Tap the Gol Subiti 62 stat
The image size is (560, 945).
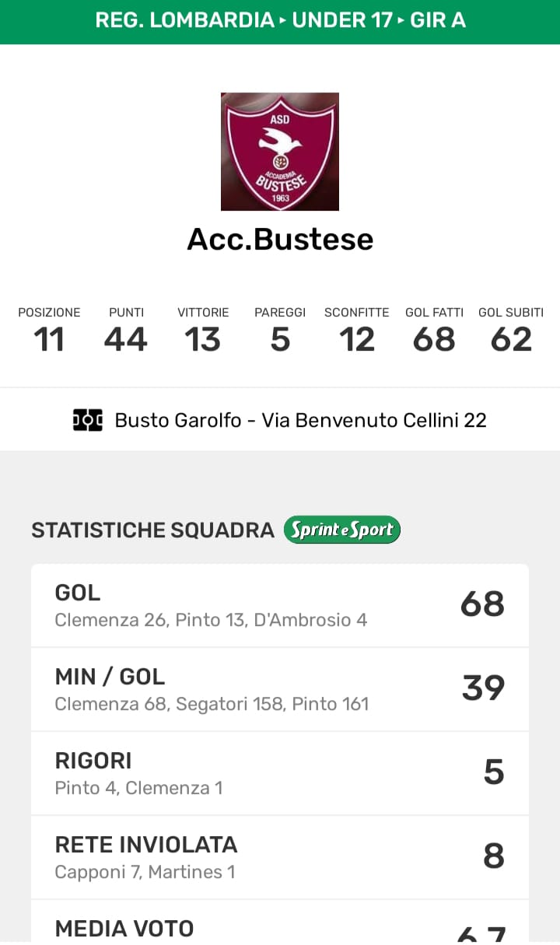511,331
